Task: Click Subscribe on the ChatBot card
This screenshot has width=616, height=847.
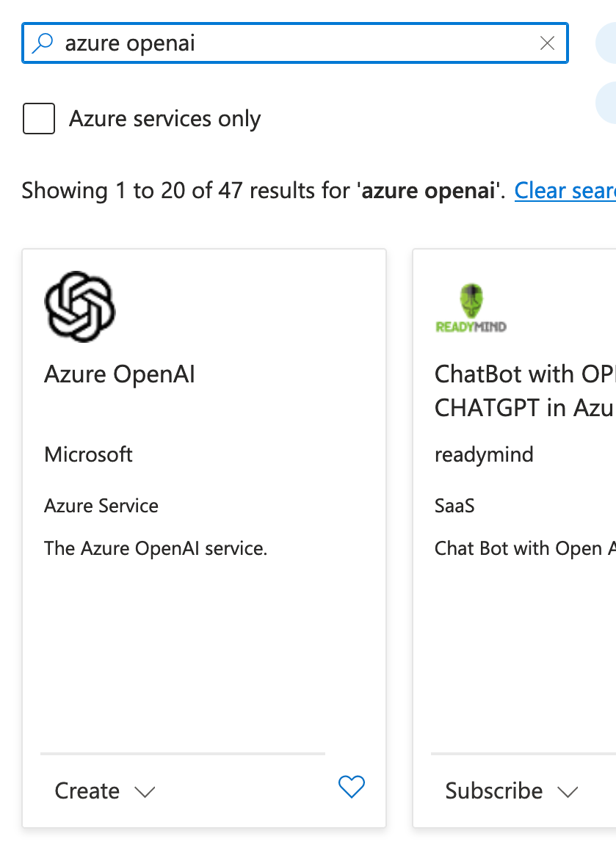Action: (494, 790)
